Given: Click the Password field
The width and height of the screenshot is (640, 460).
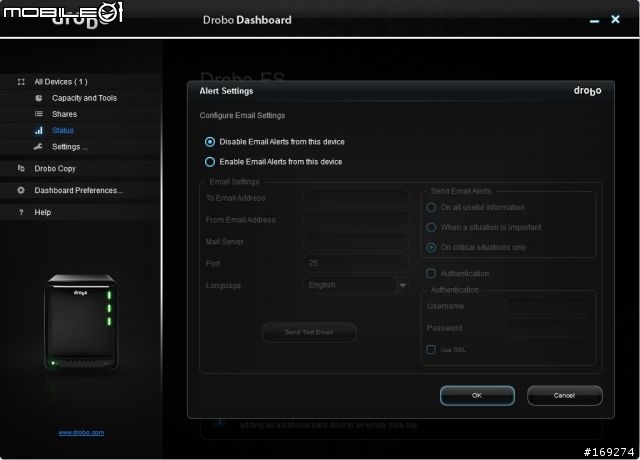Looking at the screenshot, I should pyautogui.click(x=547, y=328).
